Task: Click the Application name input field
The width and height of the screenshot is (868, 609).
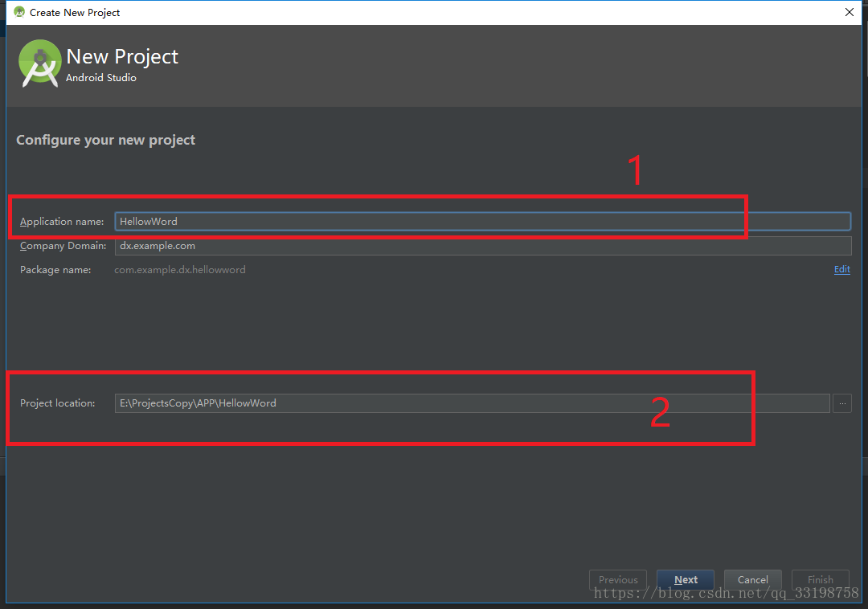Action: point(483,221)
